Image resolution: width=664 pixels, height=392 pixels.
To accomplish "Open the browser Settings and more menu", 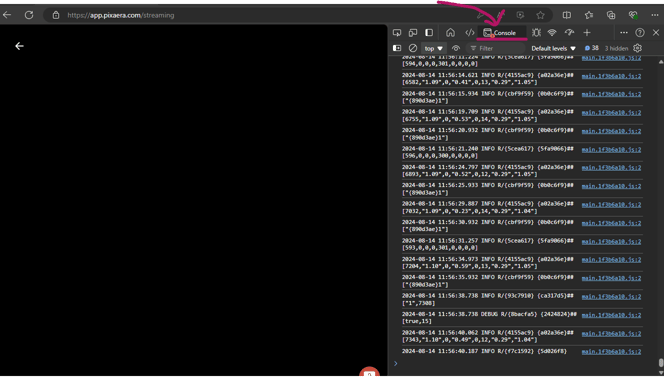I will pos(655,15).
